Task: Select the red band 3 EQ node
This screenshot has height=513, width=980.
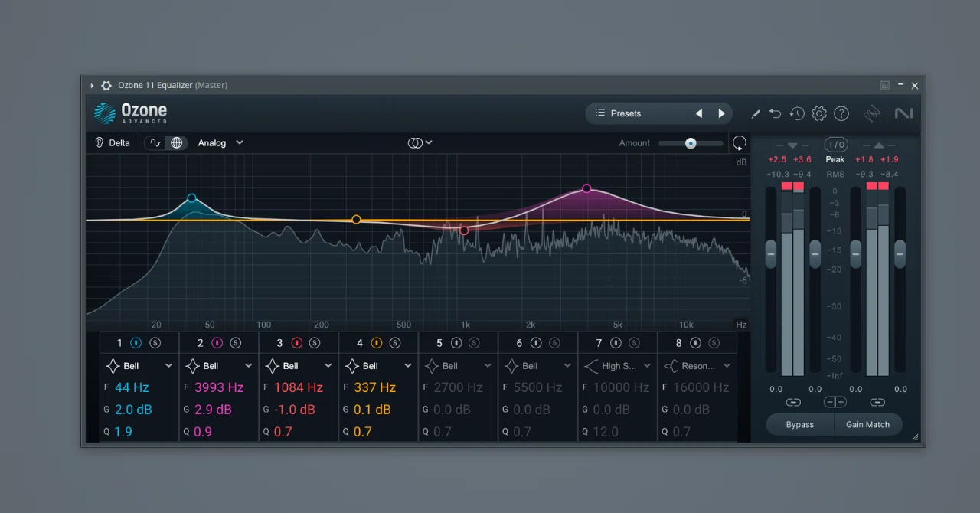Action: pos(464,230)
